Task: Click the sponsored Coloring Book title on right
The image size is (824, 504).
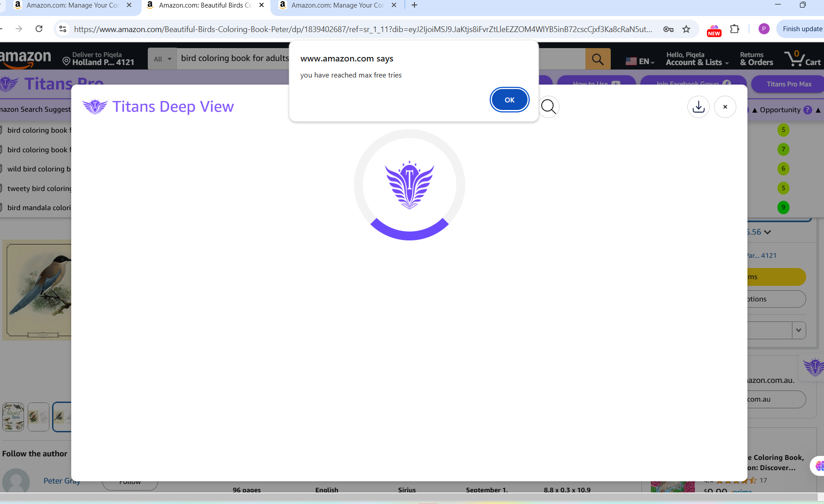Action: (x=775, y=463)
